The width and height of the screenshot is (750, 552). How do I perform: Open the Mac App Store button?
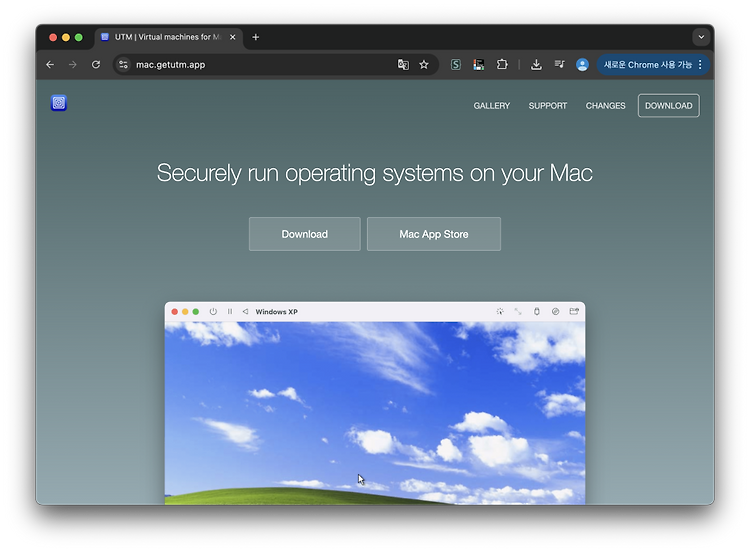434,234
